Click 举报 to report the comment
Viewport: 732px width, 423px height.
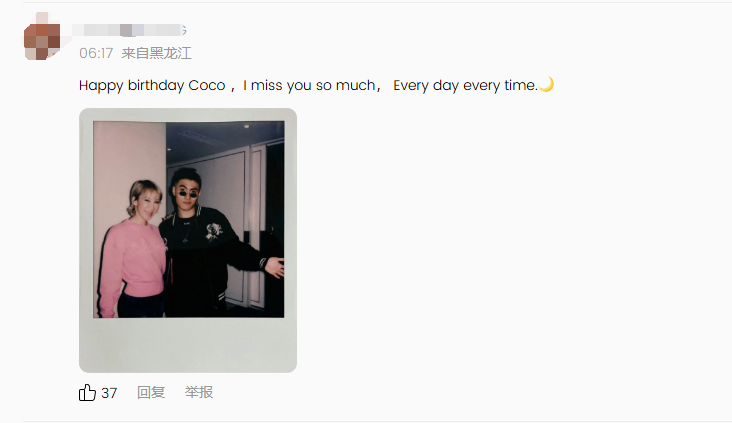(x=199, y=392)
